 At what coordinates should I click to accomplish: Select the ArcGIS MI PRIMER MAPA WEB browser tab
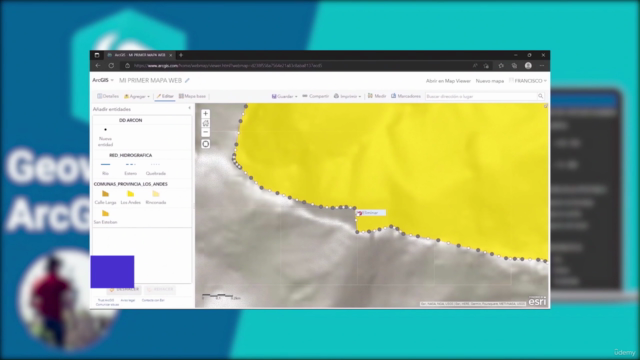tap(139, 55)
